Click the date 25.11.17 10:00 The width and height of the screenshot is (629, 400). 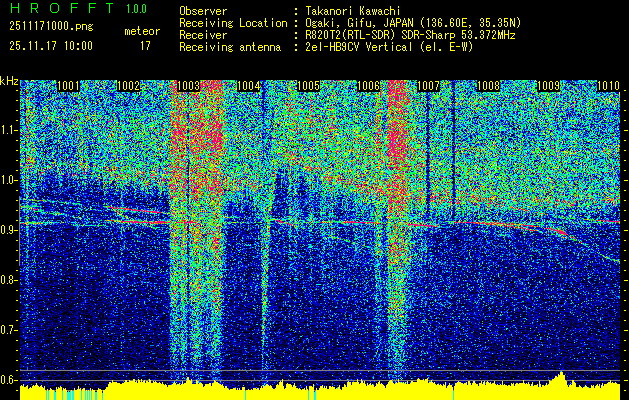tap(51, 46)
